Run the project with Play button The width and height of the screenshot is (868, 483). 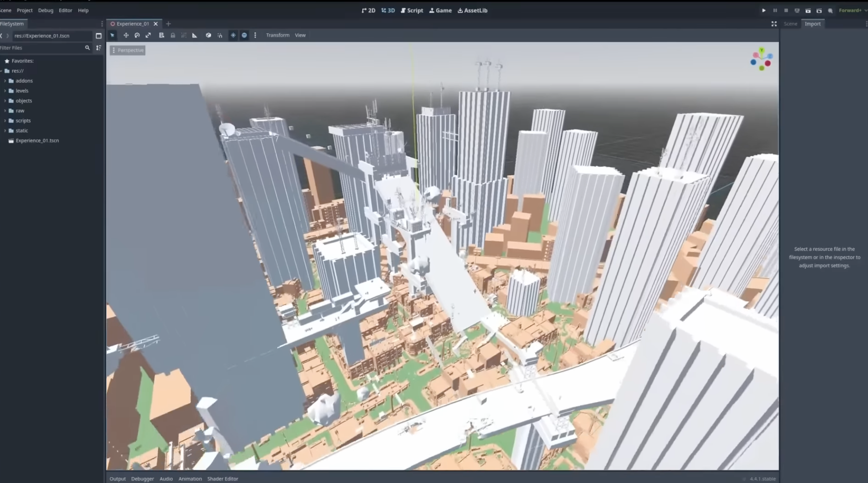tap(764, 11)
